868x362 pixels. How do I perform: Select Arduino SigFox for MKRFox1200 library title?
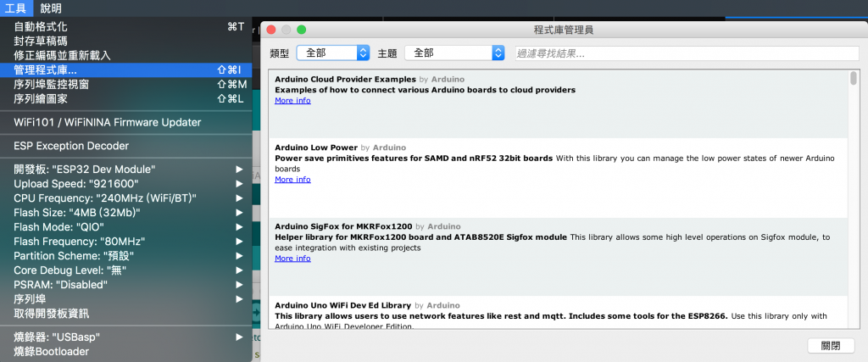click(x=344, y=226)
